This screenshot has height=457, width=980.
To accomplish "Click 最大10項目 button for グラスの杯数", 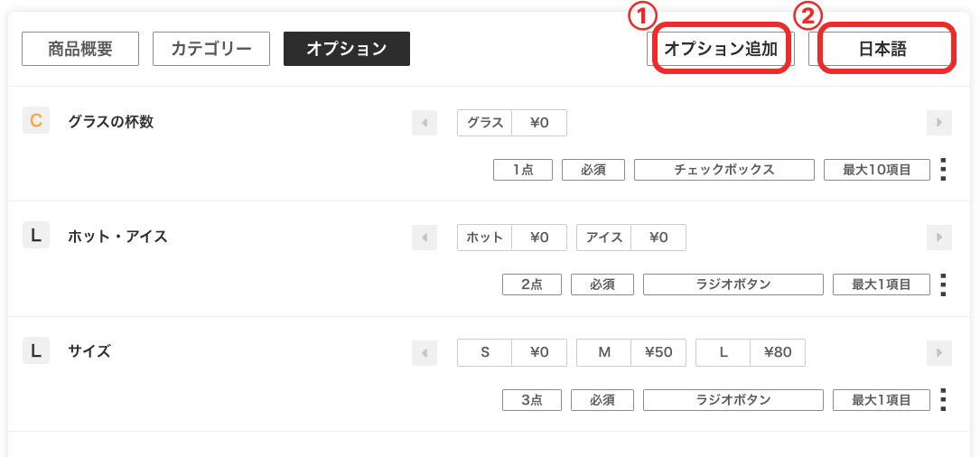I will (x=877, y=170).
